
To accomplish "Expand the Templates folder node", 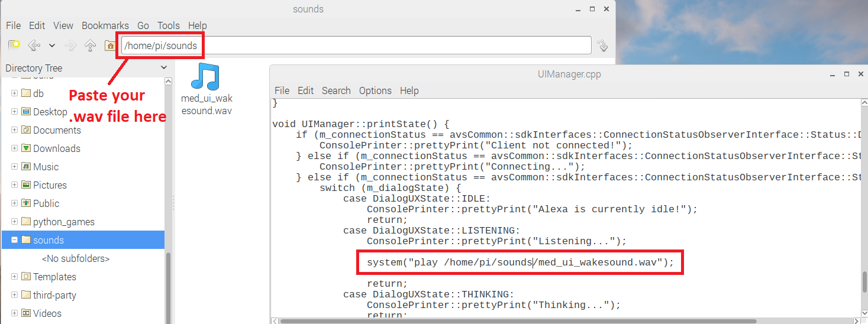I will (15, 277).
